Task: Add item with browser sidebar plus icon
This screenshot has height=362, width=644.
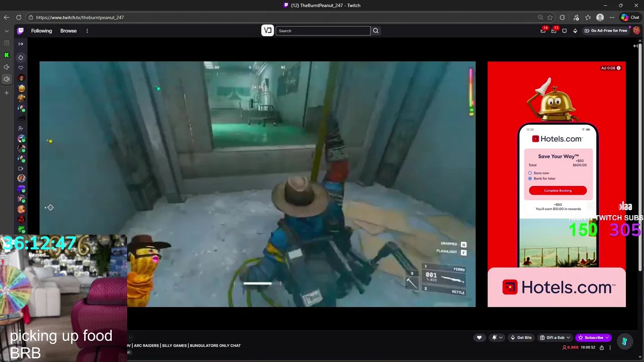Action: tap(7, 93)
